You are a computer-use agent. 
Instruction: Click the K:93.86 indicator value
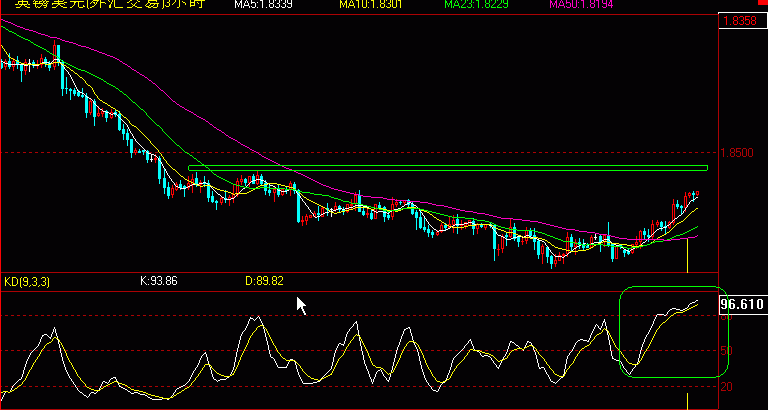(x=158, y=281)
